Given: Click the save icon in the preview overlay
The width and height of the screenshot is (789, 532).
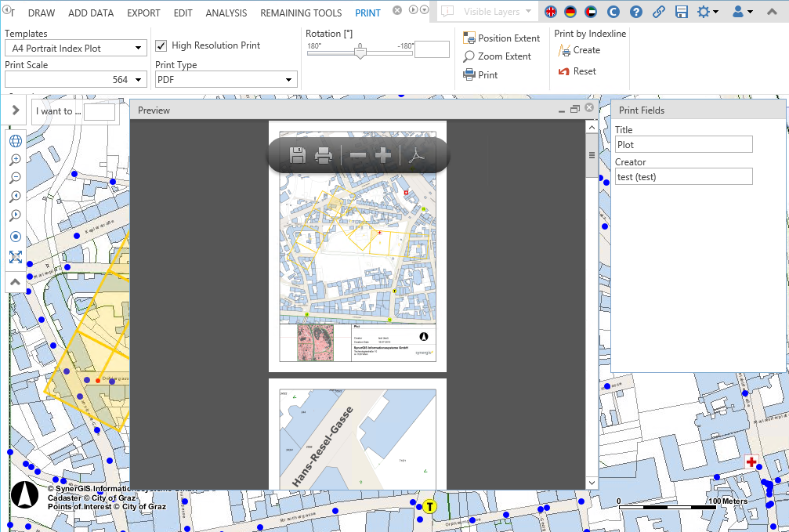Looking at the screenshot, I should tap(297, 155).
